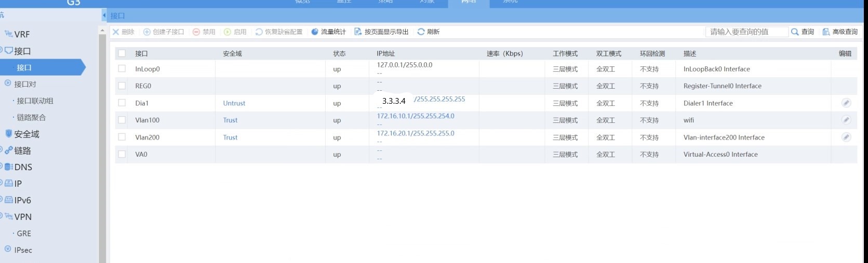Click the create sub-interface (创建子接口) plus icon
The image size is (868, 263).
[x=147, y=32]
